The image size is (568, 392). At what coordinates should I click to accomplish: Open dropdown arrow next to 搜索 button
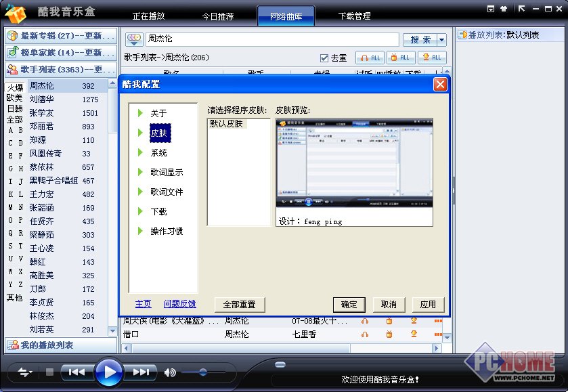tap(441, 39)
